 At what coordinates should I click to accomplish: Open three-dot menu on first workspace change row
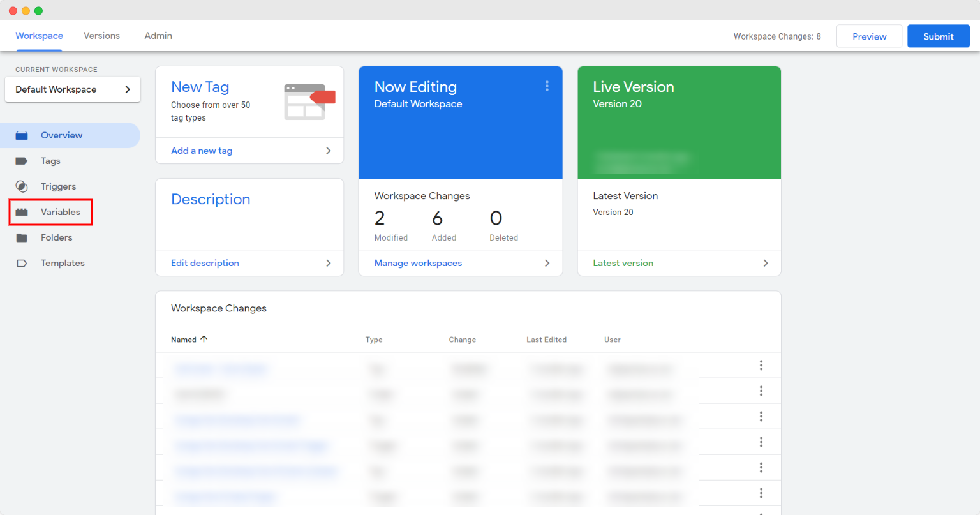point(761,365)
